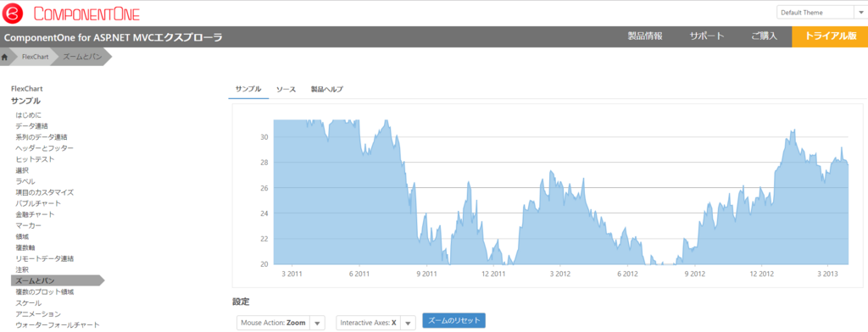Click the FlexChart sidebar heading
The width and height of the screenshot is (868, 332).
point(27,89)
